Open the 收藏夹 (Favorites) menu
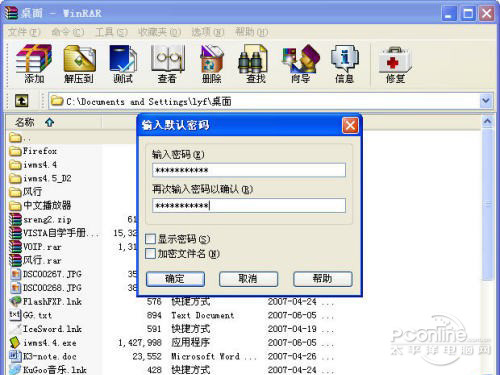Screen dimensions: 500x375 pyautogui.click(x=159, y=32)
